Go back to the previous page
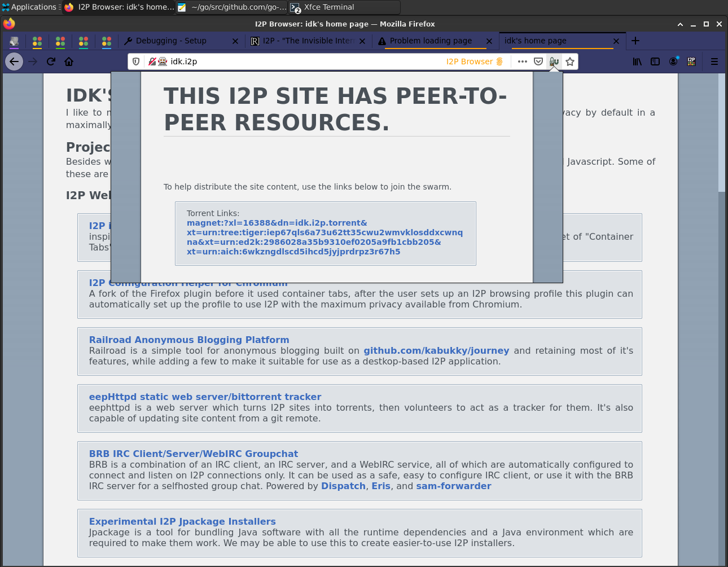 [14, 61]
